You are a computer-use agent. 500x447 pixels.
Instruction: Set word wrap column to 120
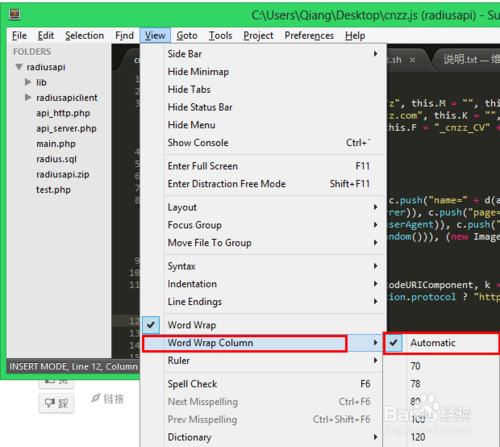click(442, 437)
